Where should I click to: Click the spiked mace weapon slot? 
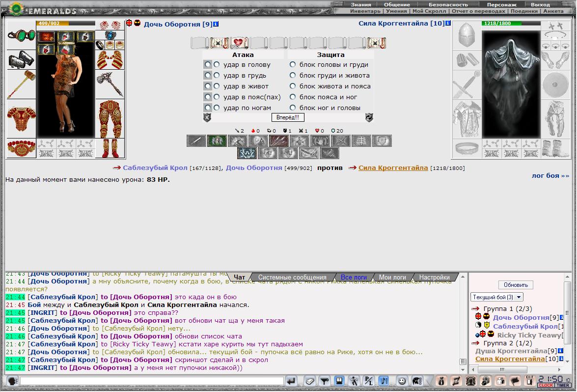[110, 84]
